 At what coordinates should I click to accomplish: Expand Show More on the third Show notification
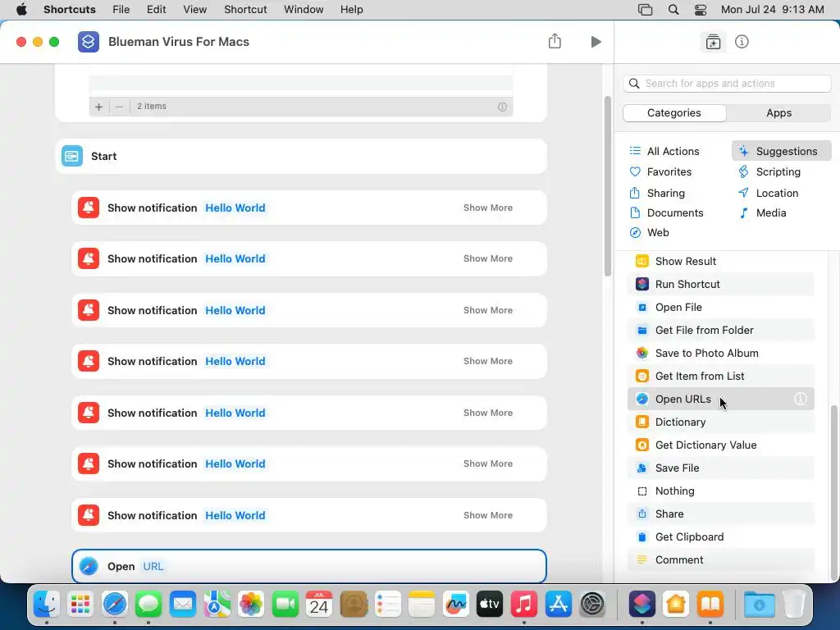487,310
